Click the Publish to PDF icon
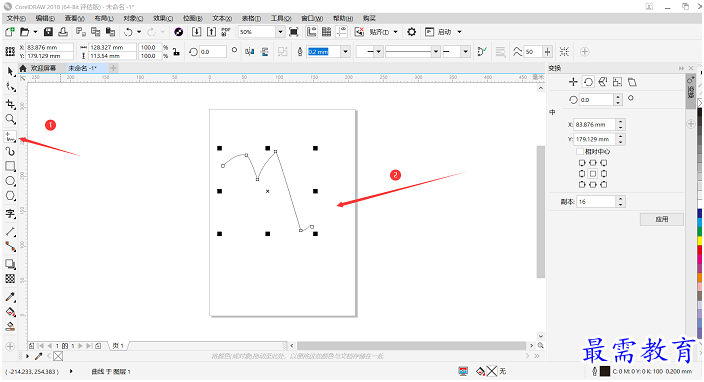 pyautogui.click(x=226, y=32)
